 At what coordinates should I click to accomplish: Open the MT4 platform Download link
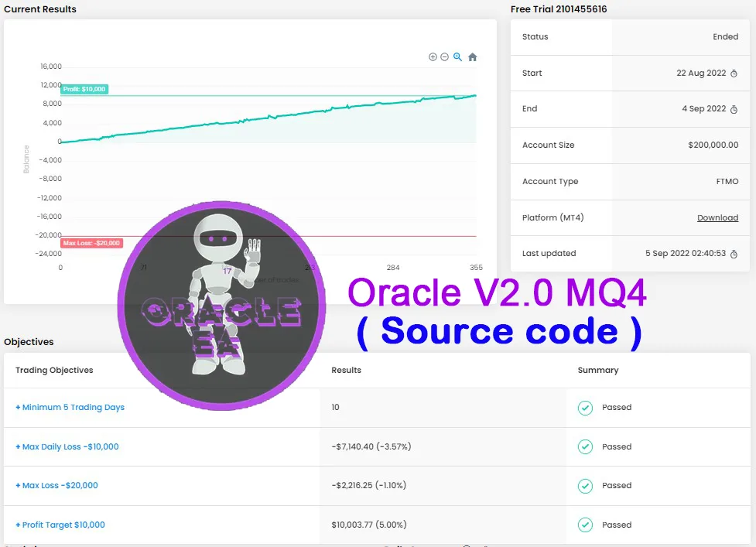coord(717,217)
